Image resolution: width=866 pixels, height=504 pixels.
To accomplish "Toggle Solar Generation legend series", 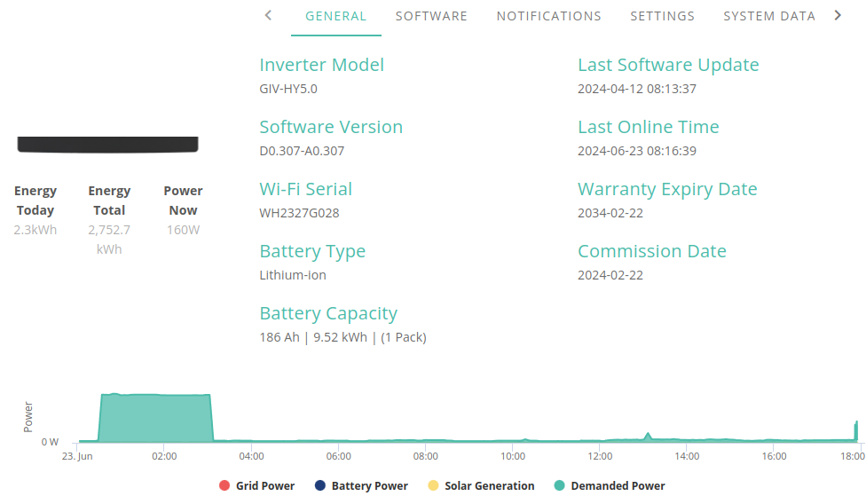I will 481,485.
